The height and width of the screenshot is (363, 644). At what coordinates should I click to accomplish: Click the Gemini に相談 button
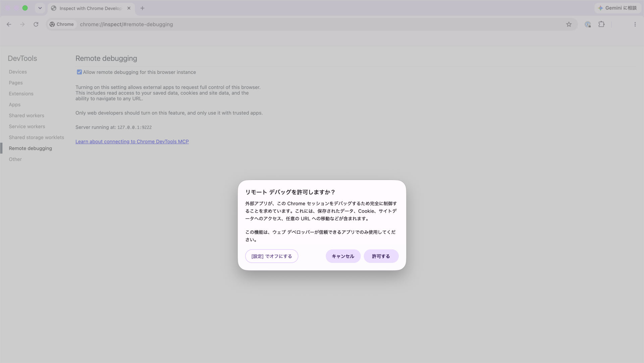tap(618, 8)
